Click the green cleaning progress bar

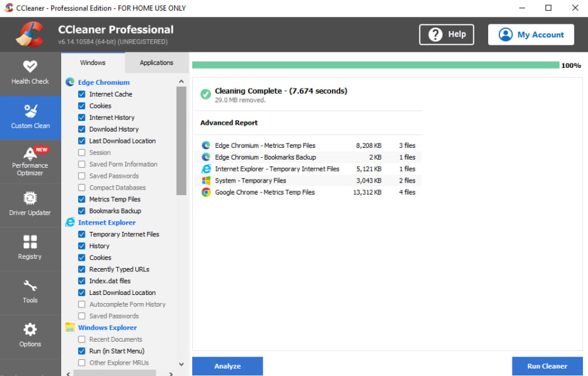click(375, 65)
